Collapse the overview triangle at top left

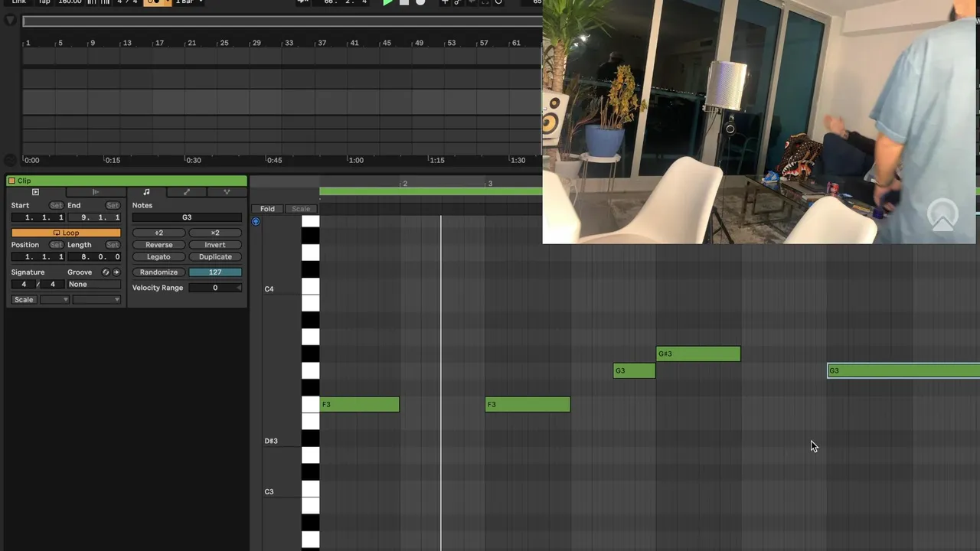pyautogui.click(x=10, y=21)
